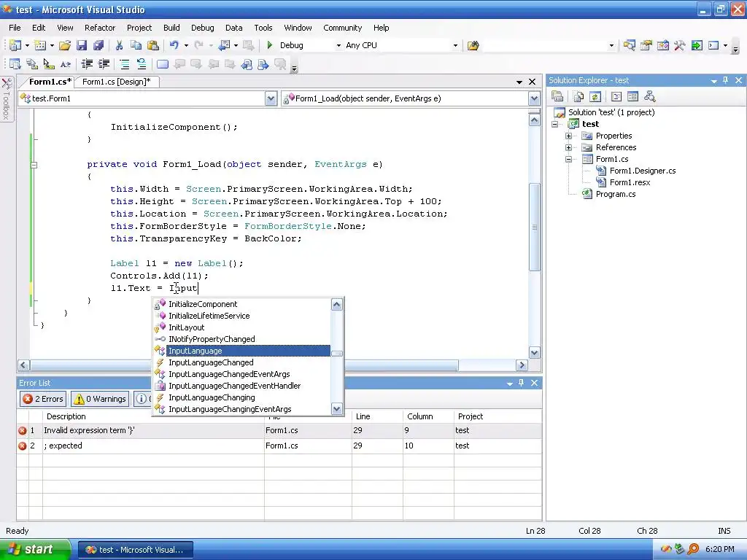Uncomment selected lines icon
The width and height of the screenshot is (747, 560).
tap(141, 64)
